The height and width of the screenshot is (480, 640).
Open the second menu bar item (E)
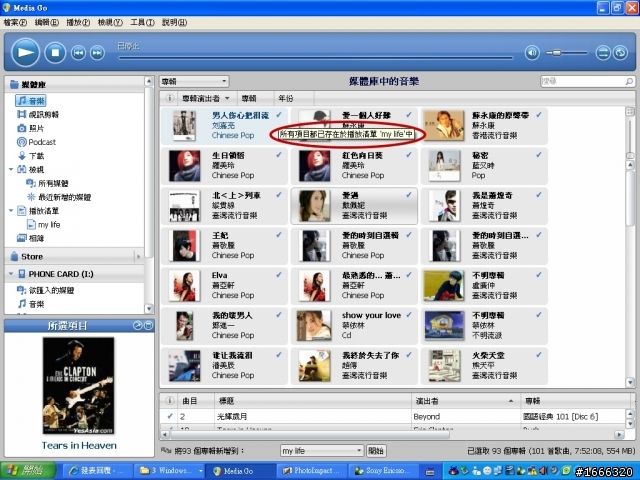click(47, 22)
